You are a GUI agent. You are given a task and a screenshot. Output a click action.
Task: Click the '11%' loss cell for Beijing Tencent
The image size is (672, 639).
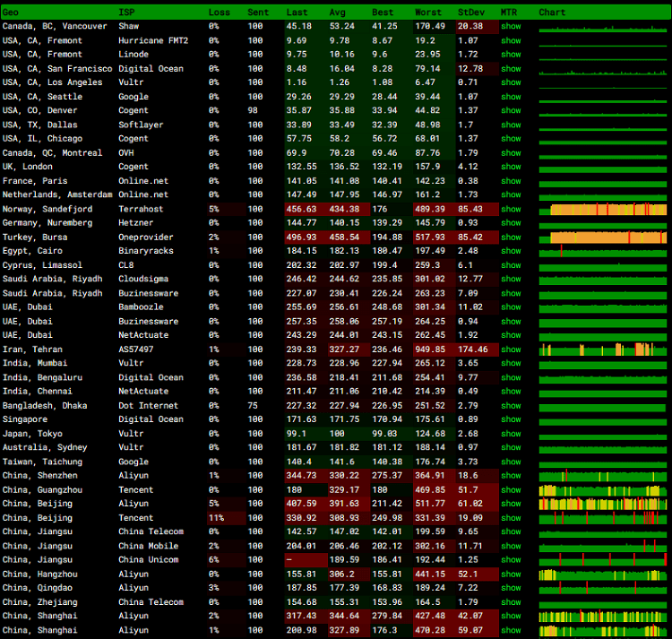coord(217,518)
